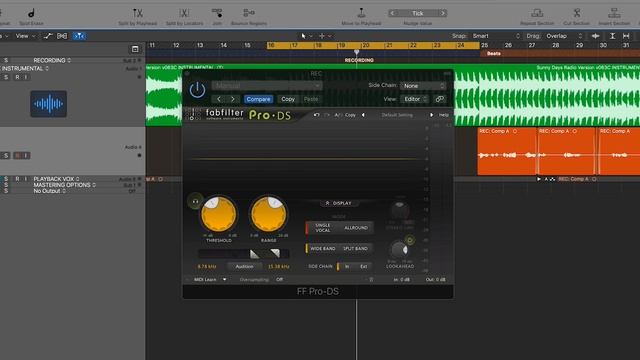
Task: Select Split Band processing
Action: pyautogui.click(x=356, y=248)
